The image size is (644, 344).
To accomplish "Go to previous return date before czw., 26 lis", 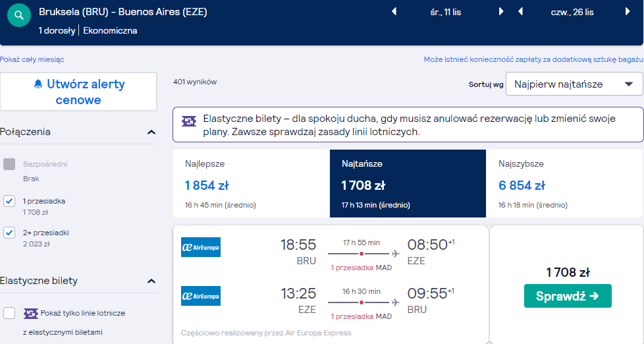I will (520, 11).
